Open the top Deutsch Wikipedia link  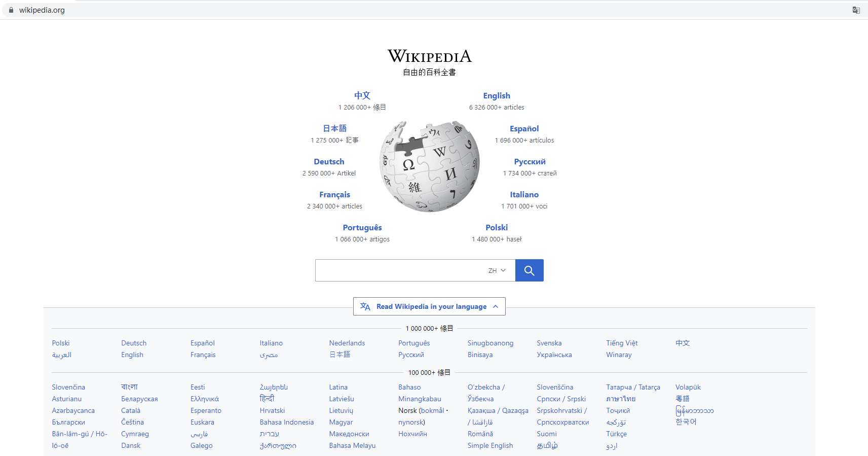(x=329, y=162)
